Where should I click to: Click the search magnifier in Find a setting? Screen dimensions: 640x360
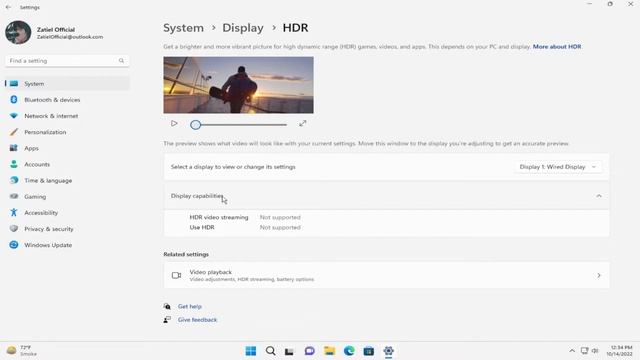click(x=121, y=61)
